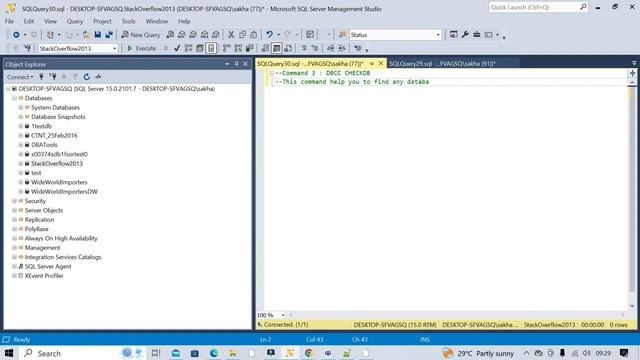Image resolution: width=640 pixels, height=360 pixels.
Task: Select the WideWorldImportersDW database
Action: 64,191
